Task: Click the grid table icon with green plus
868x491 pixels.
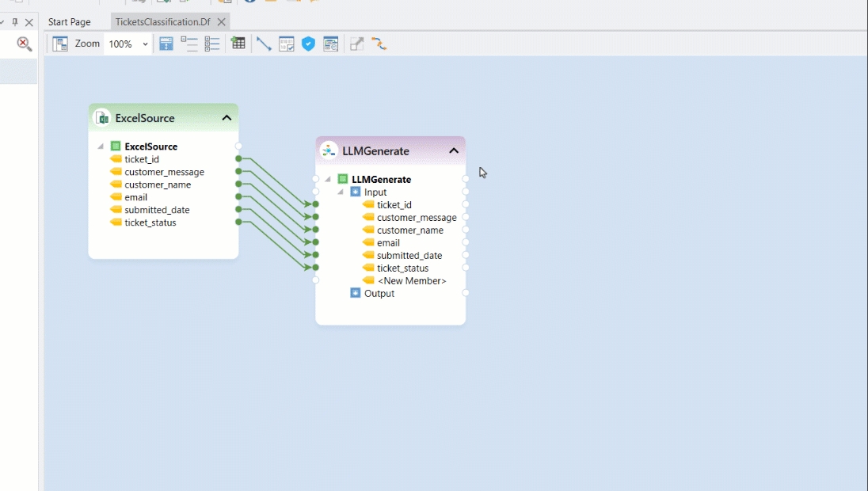Action: [x=238, y=44]
